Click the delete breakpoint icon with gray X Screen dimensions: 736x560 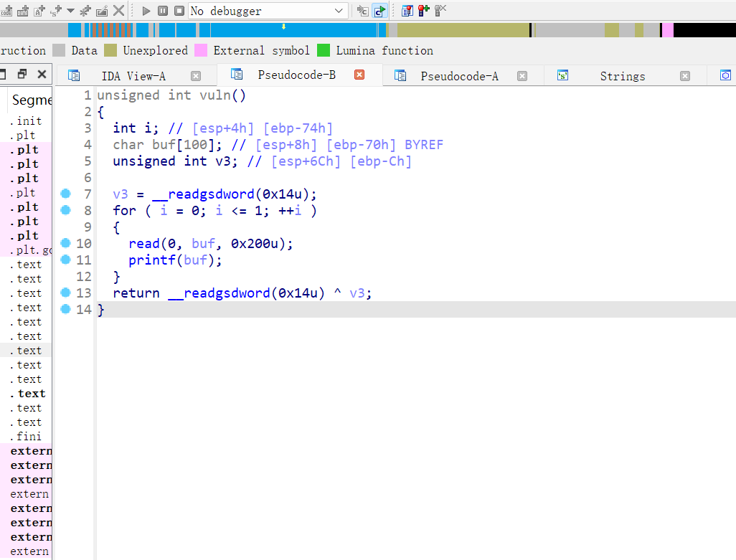tap(440, 11)
